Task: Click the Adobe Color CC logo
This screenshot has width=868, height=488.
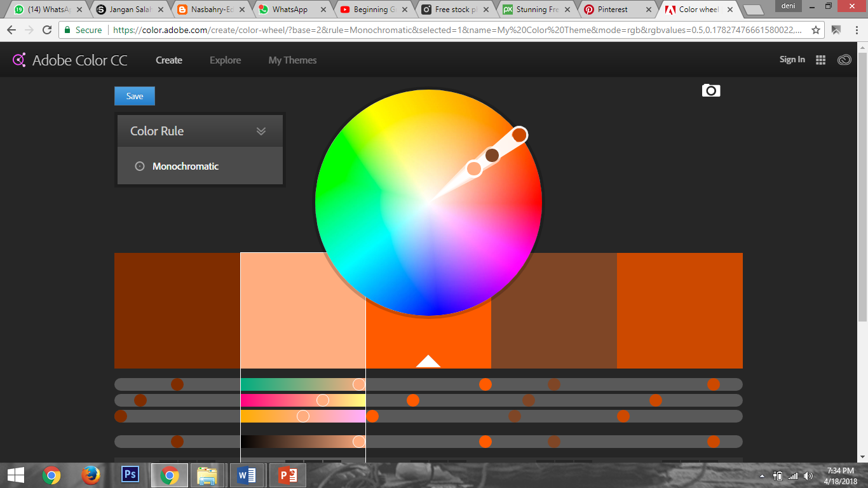Action: (x=71, y=60)
